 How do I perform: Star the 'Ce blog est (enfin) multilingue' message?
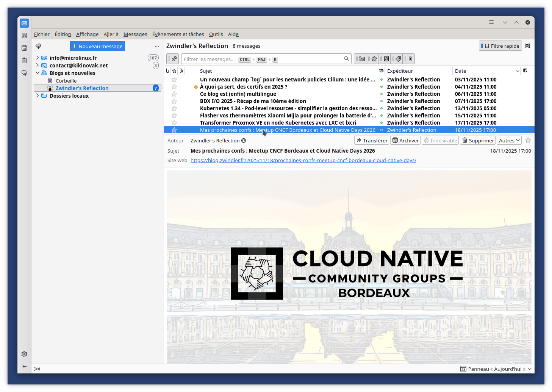pos(174,94)
